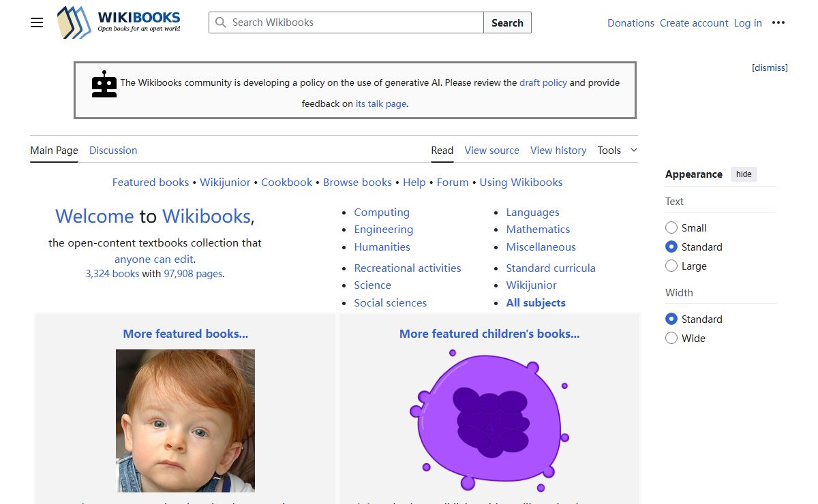Open the purple cell illustration thumbnail
The image size is (818, 504).
coord(489,422)
